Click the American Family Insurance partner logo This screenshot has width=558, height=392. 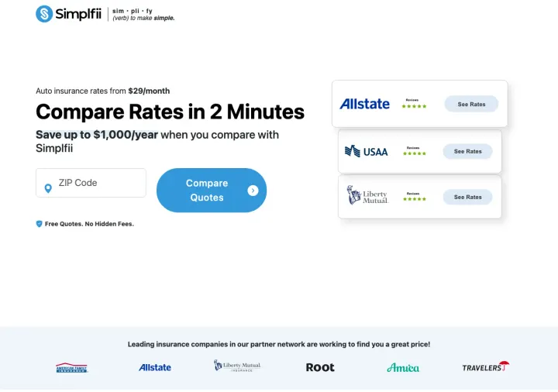(72, 367)
